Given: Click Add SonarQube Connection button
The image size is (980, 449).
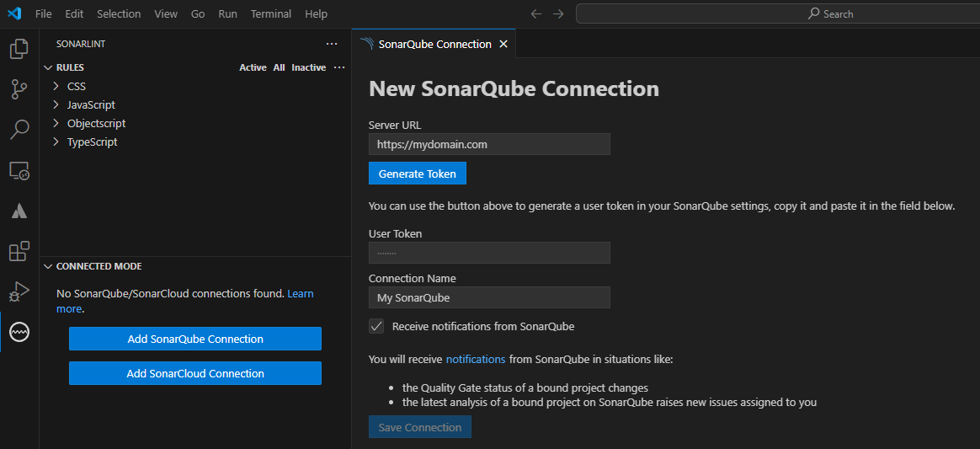Looking at the screenshot, I should tap(195, 339).
